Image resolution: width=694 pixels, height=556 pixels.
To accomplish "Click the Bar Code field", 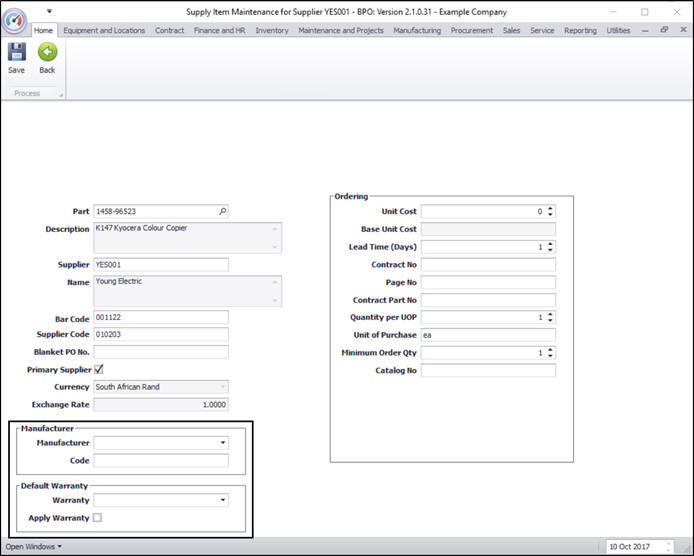I will pyautogui.click(x=161, y=317).
